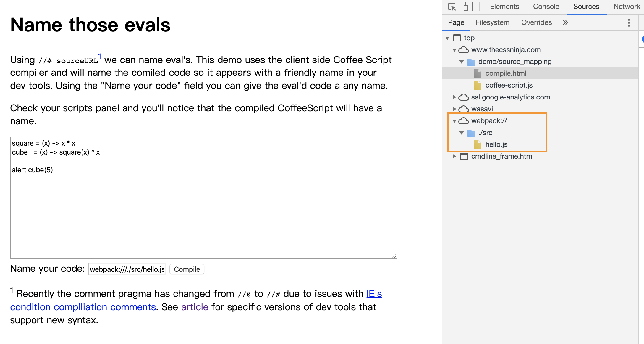Click the ssl.google-analytics.com cloud icon

[x=464, y=97]
